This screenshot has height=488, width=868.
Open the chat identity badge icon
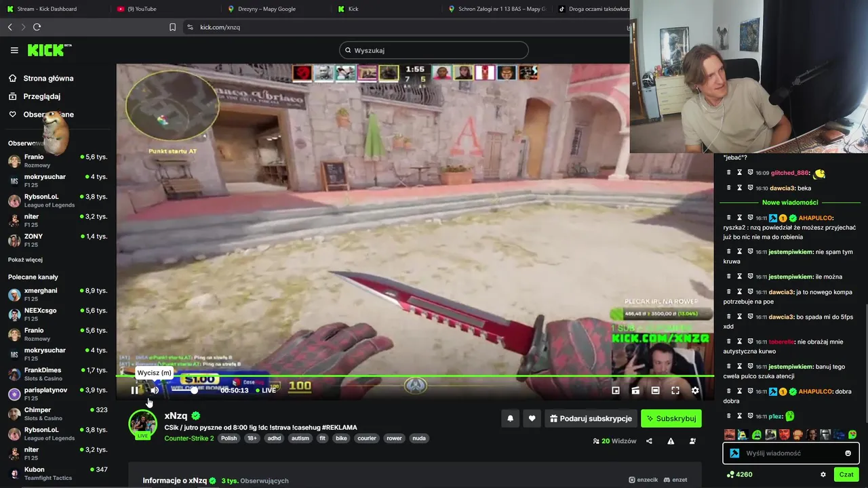point(734,453)
